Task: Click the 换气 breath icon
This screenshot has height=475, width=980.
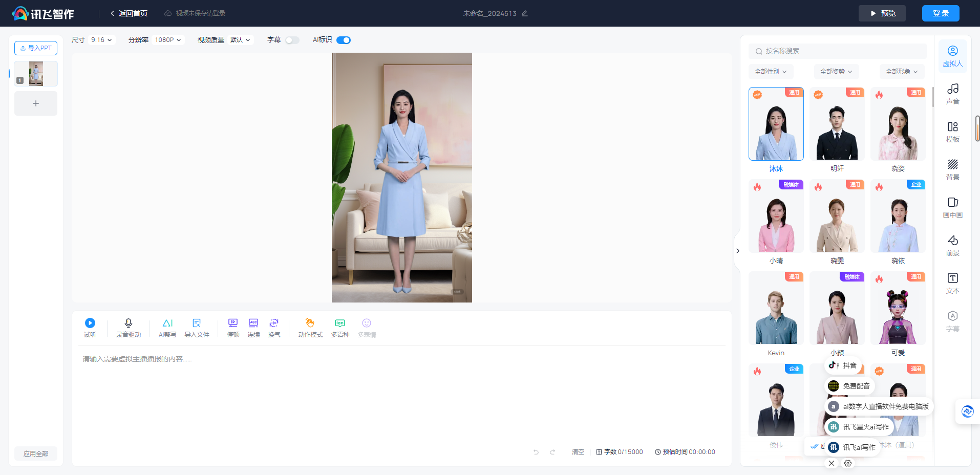Action: click(274, 323)
